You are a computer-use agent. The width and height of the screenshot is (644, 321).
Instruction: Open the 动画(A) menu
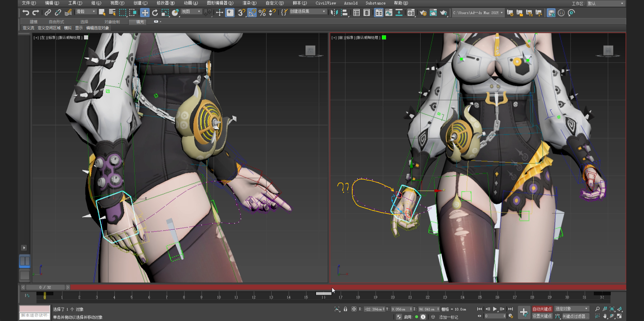[x=191, y=3]
